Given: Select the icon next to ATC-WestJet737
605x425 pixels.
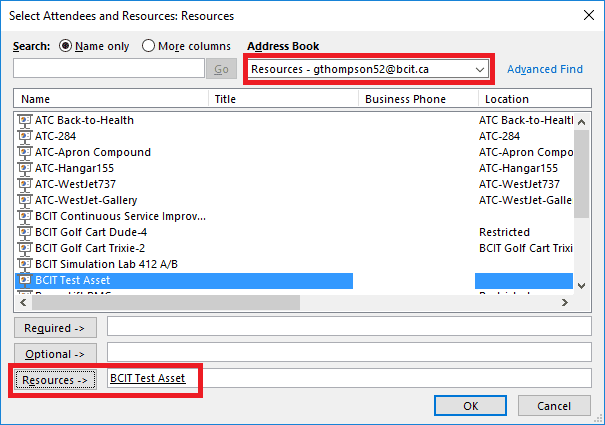Looking at the screenshot, I should [x=24, y=185].
